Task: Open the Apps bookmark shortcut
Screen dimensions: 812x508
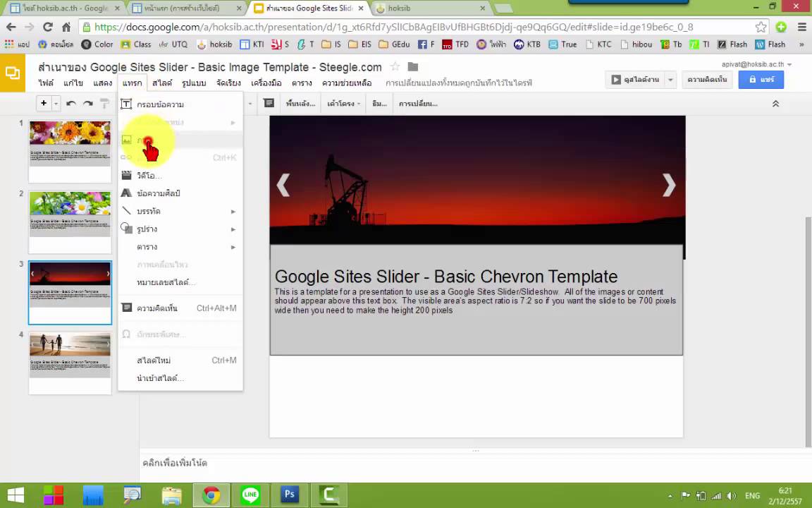Action: [x=17, y=44]
